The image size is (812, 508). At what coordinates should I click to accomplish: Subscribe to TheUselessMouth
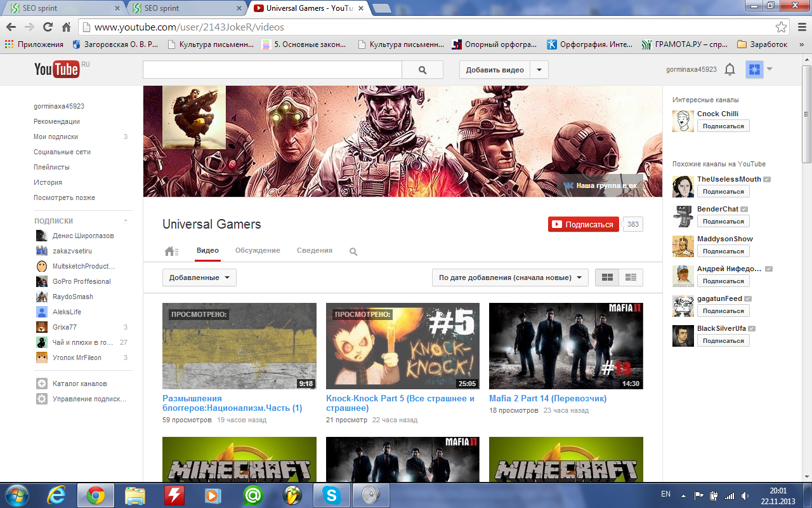[723, 191]
